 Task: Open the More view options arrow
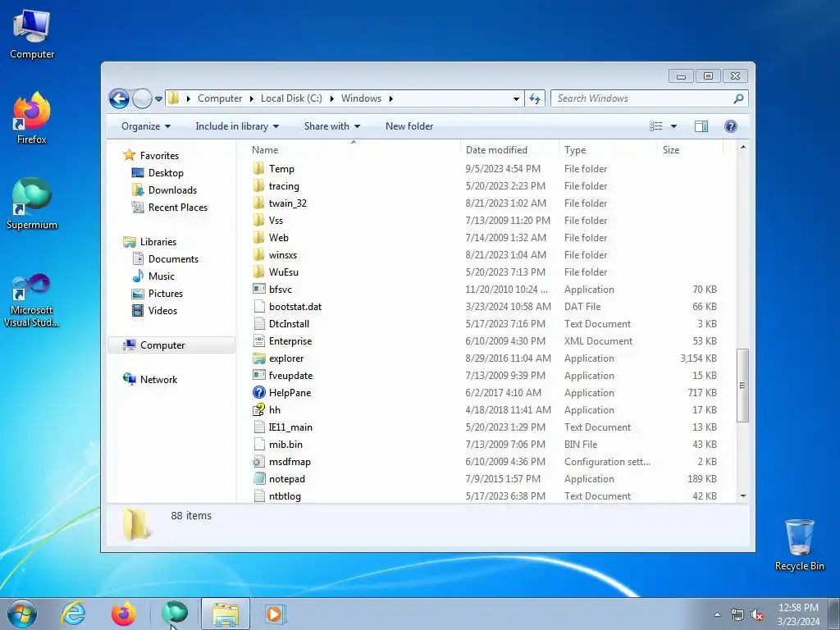(x=674, y=126)
